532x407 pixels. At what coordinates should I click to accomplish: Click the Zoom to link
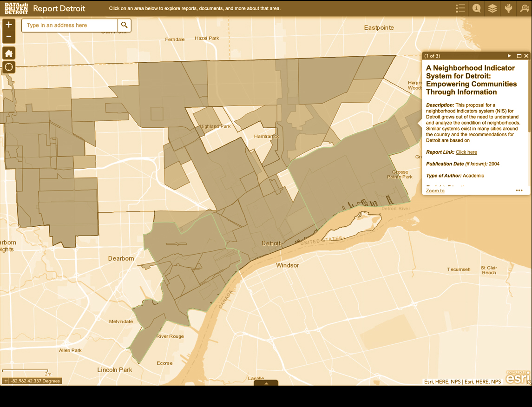coord(435,190)
